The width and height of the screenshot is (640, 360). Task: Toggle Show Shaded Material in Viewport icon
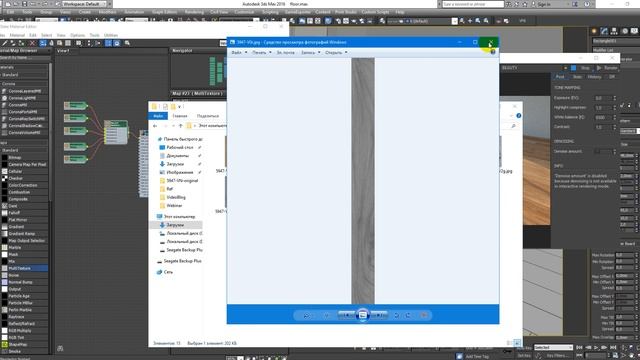(x=60, y=43)
